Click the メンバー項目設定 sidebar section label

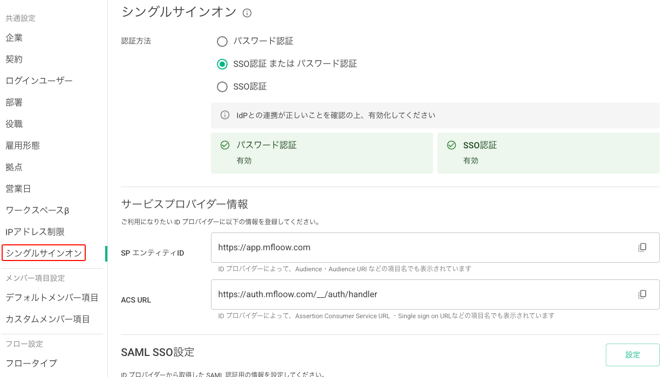pos(35,278)
